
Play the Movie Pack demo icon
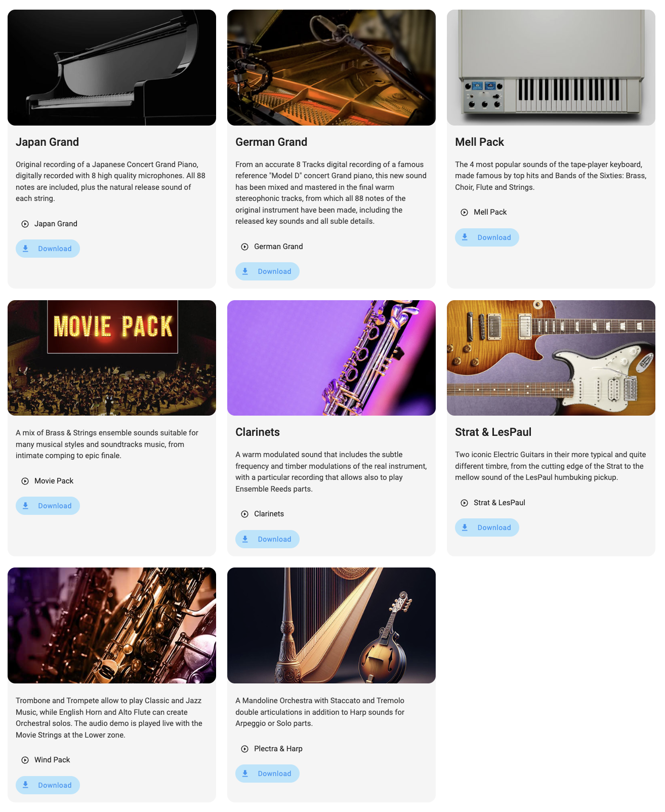(x=25, y=481)
